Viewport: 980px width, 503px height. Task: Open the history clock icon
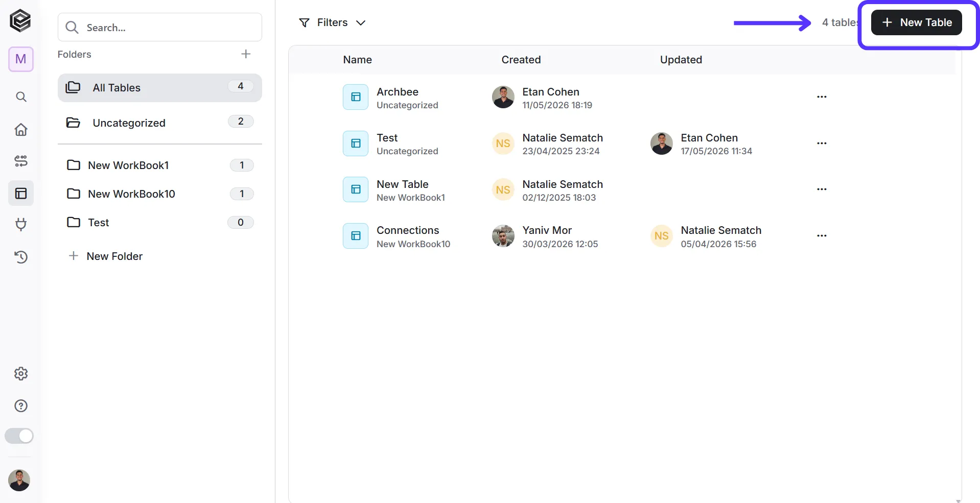point(21,257)
